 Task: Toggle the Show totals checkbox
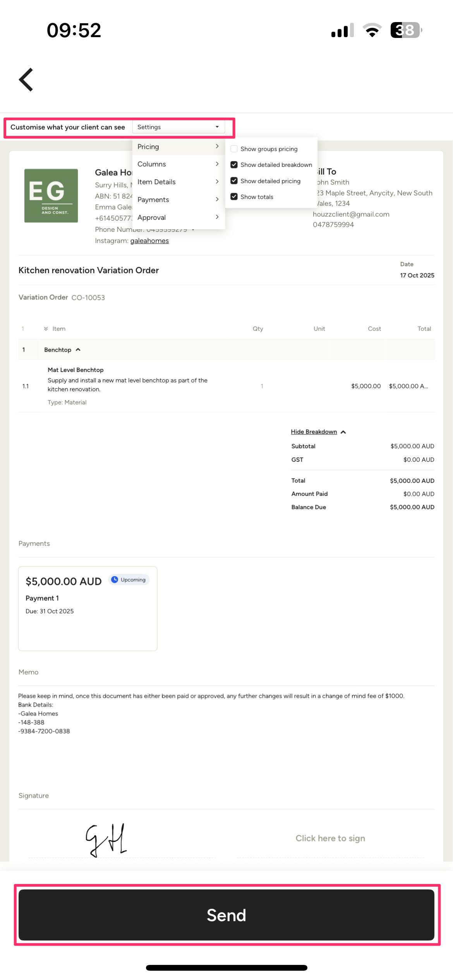pyautogui.click(x=234, y=197)
